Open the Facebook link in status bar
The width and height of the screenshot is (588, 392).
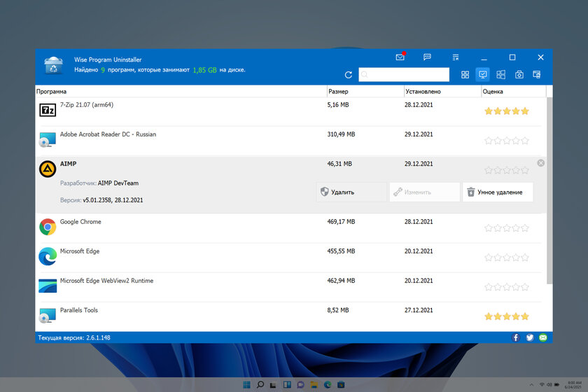pos(516,337)
